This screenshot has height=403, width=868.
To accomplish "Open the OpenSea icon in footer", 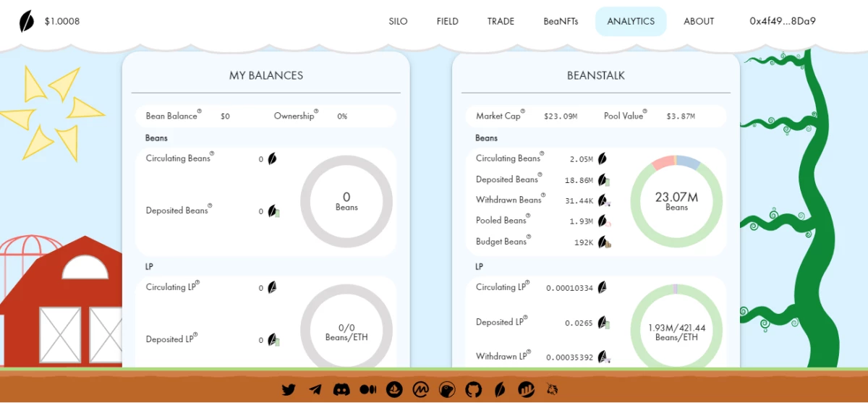I will 394,390.
